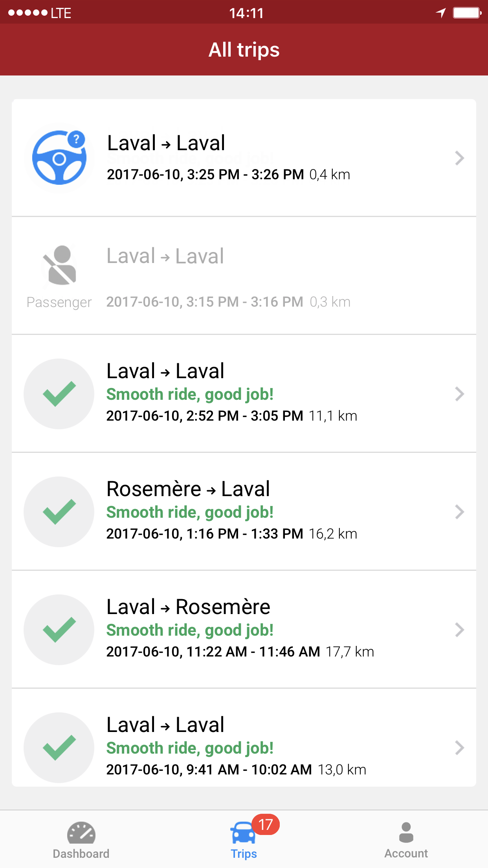
Task: Tap the Dashboard gauge icon
Action: tap(81, 833)
